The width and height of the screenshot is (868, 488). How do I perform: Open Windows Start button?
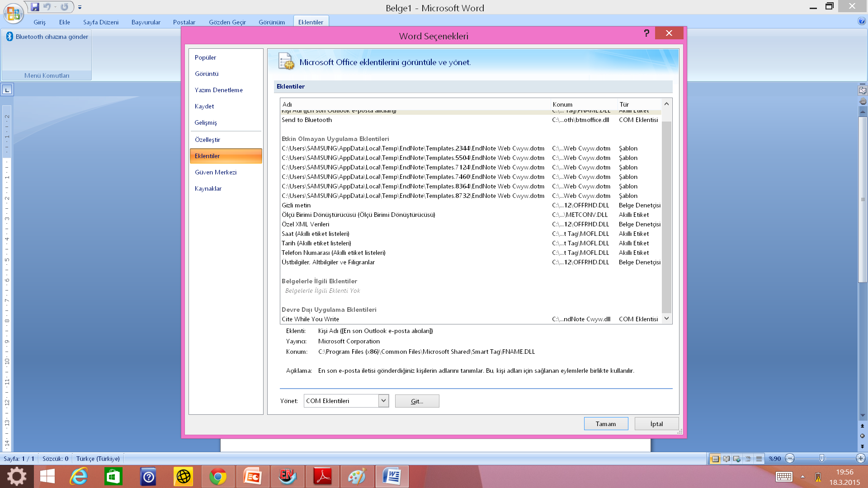click(x=47, y=477)
